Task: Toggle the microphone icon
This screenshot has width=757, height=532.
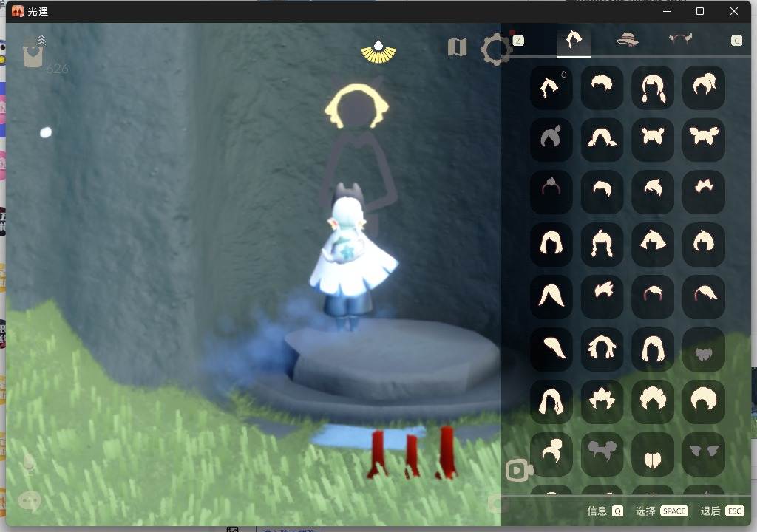Action: [x=29, y=465]
